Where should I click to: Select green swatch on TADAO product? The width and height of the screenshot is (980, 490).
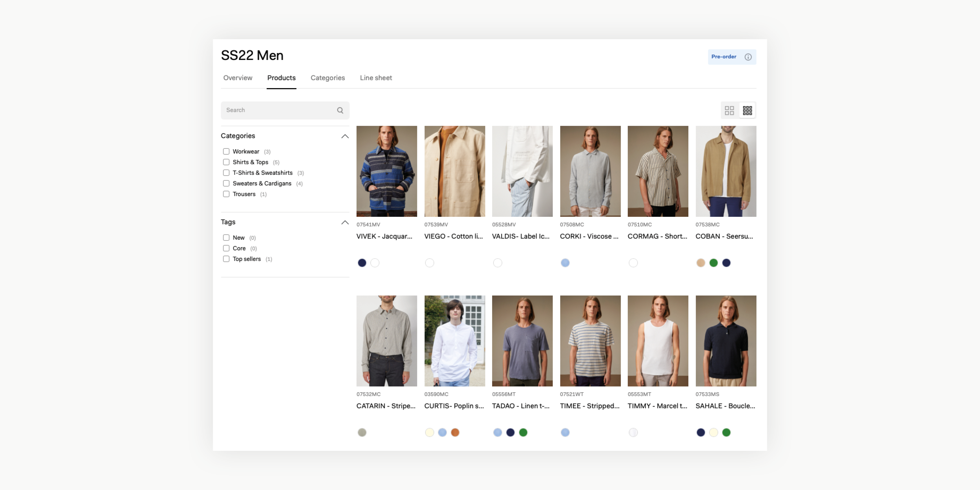coord(523,433)
